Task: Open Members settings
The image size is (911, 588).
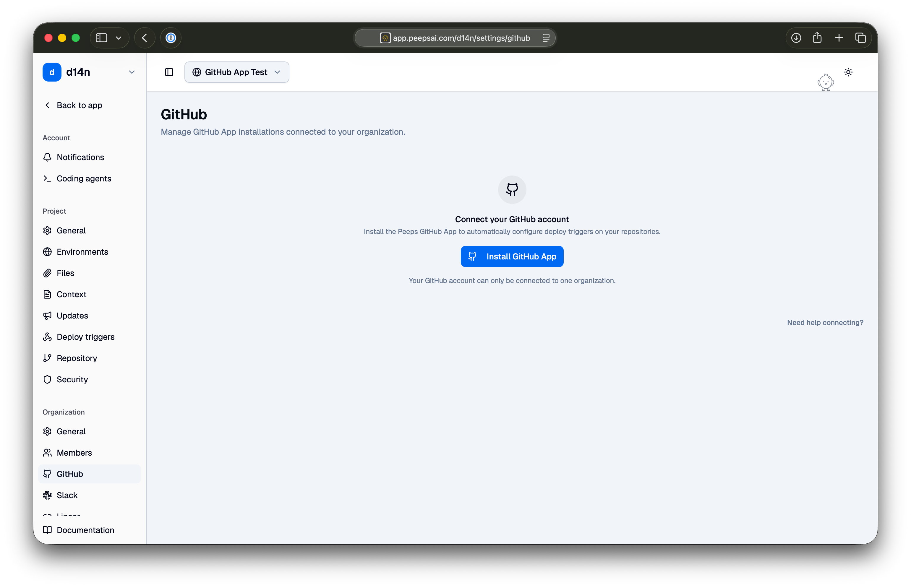Action: click(x=89, y=452)
